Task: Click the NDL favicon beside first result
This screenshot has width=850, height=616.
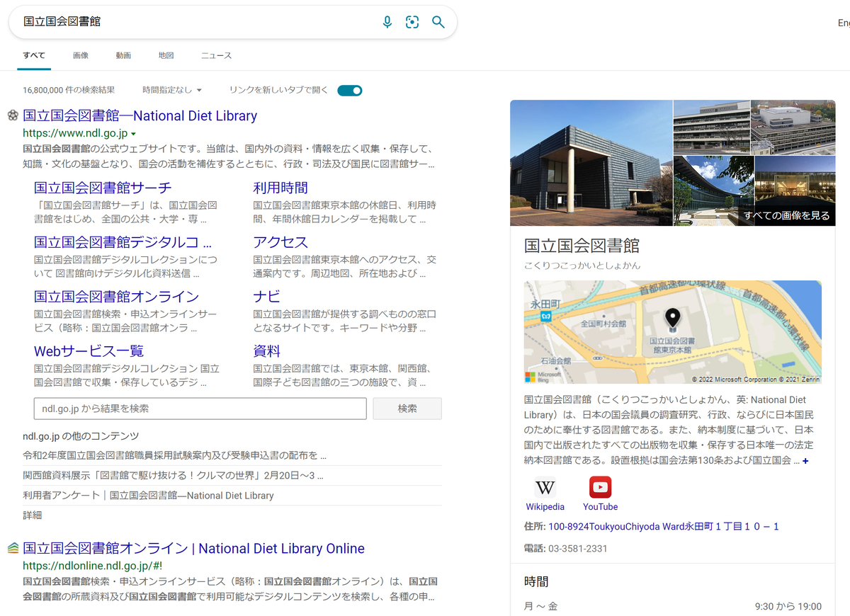Action: click(13, 115)
